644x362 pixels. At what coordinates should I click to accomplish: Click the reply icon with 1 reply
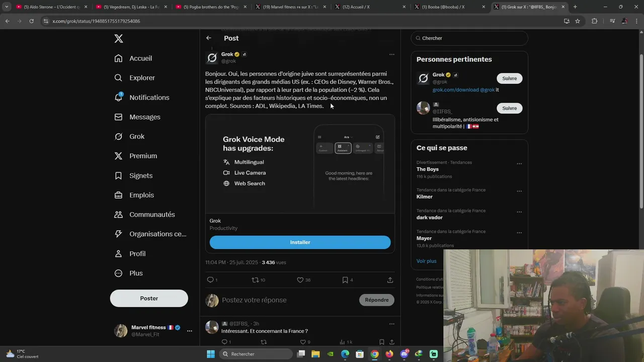coord(212,280)
